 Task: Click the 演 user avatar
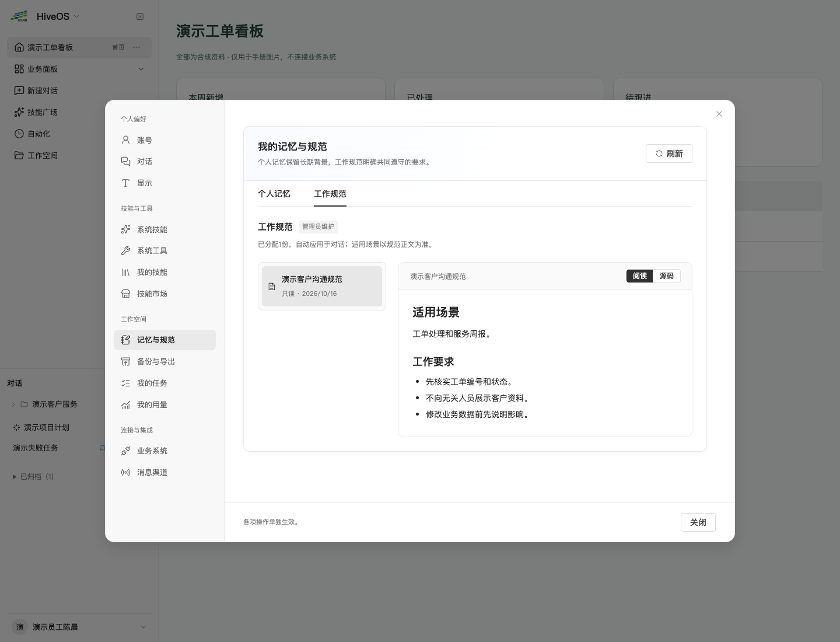pyautogui.click(x=20, y=627)
